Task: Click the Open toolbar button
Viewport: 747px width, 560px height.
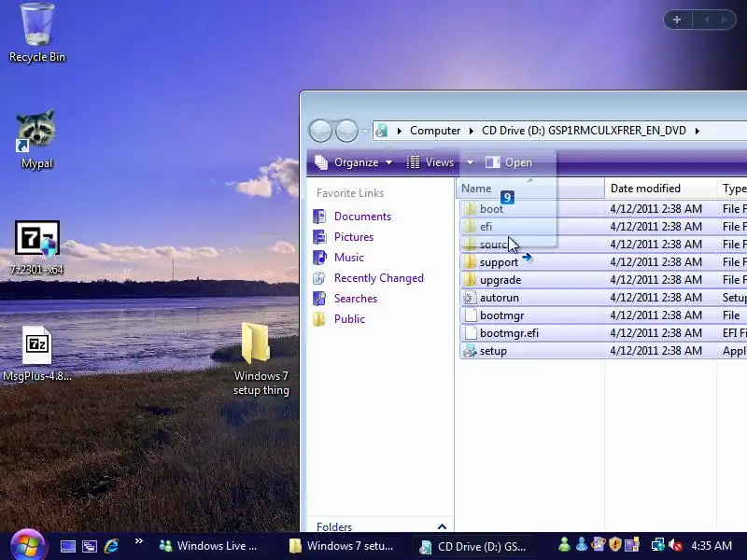Action: tap(508, 162)
